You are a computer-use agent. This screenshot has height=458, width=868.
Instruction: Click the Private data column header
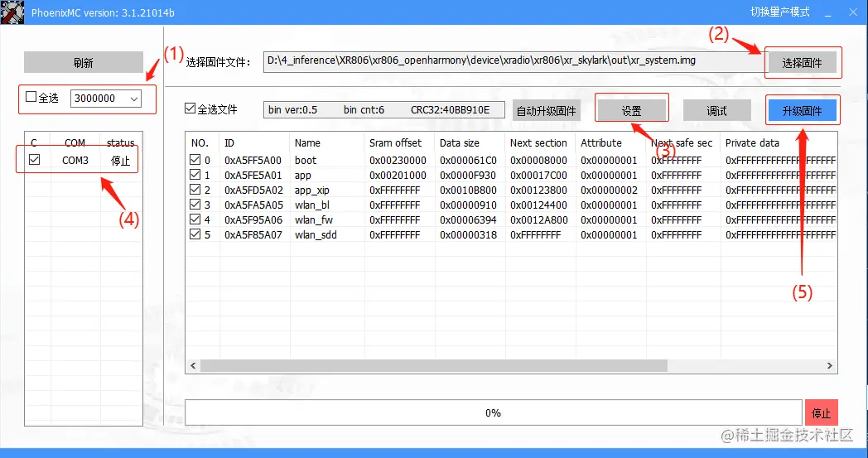pos(752,143)
